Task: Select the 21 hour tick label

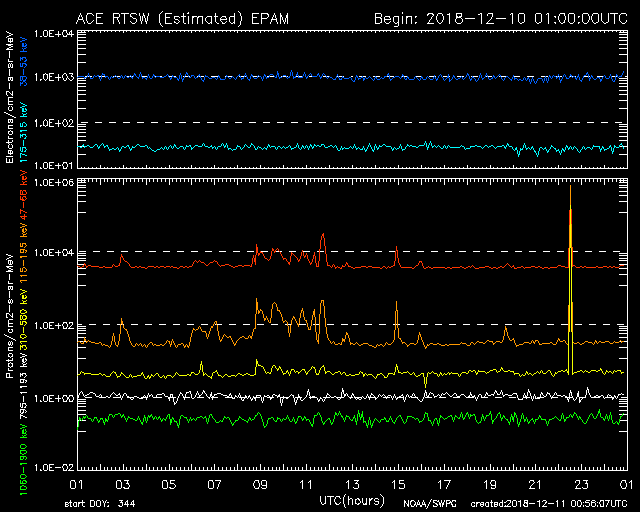Action: (x=534, y=484)
